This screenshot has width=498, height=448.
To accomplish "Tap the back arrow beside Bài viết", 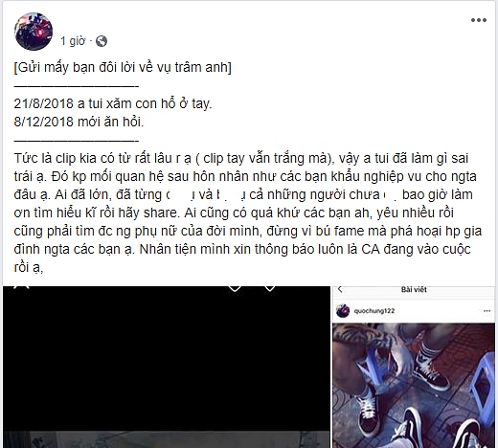I will [340, 289].
